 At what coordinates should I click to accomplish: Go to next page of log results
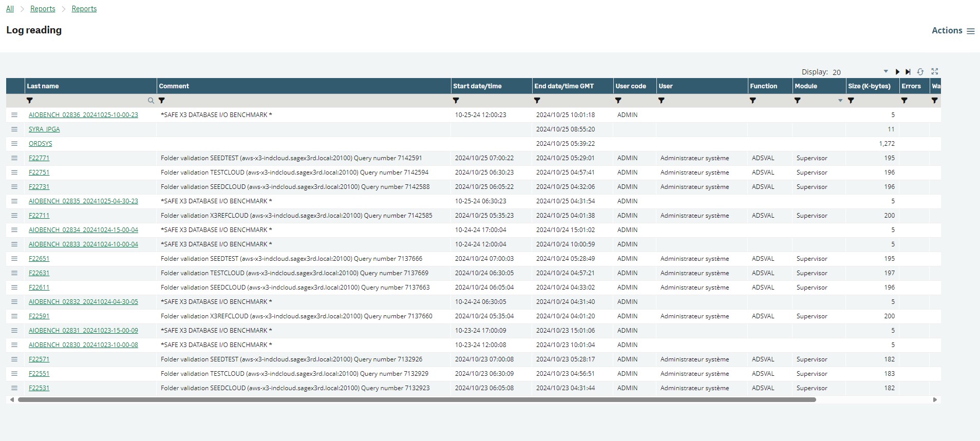[x=897, y=72]
